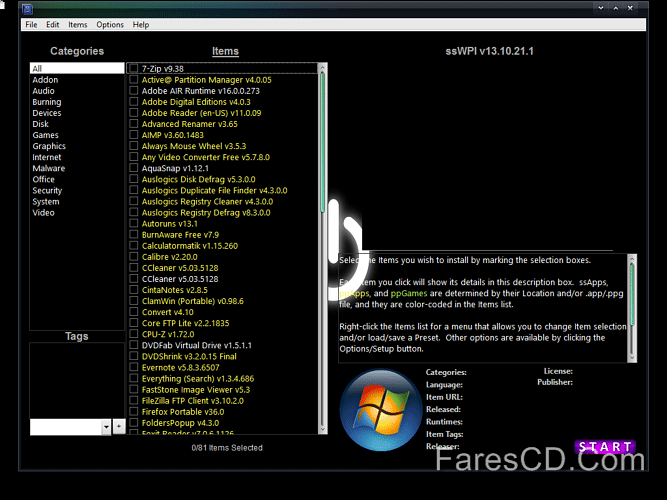Select DVDFab Virtual Drive v1.5.1.1 text

tap(197, 345)
